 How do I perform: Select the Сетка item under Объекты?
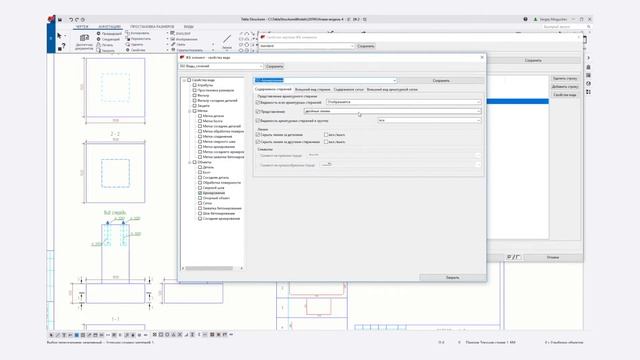[x=207, y=203]
